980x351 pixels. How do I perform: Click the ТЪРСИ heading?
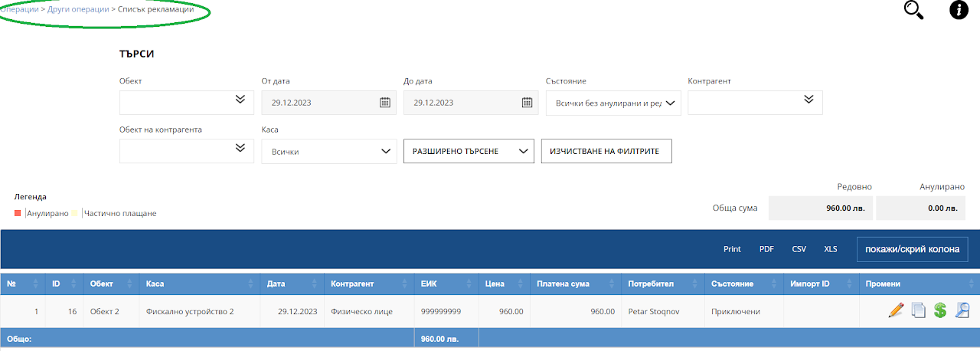(x=138, y=54)
